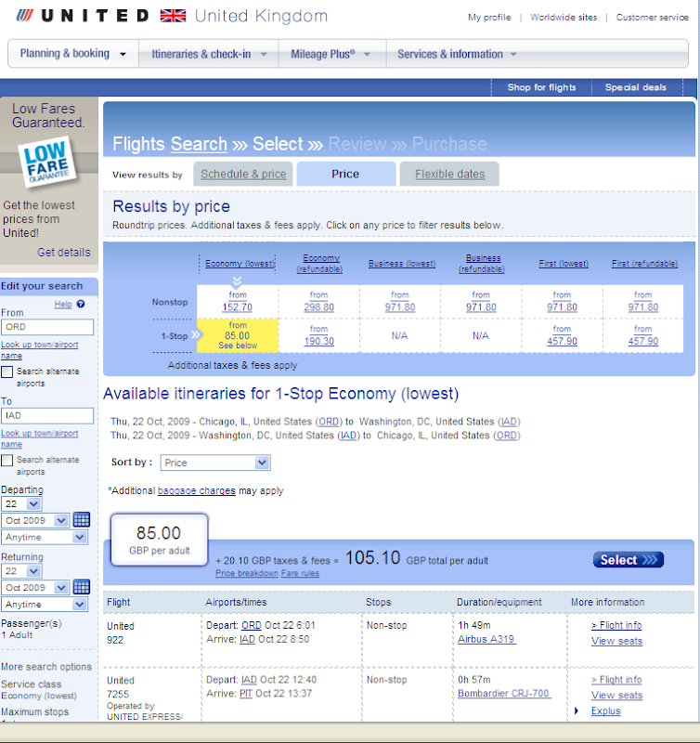The image size is (700, 743).
Task: Select the 1-Stop 85.00 highlighted fare
Action: pos(238,335)
